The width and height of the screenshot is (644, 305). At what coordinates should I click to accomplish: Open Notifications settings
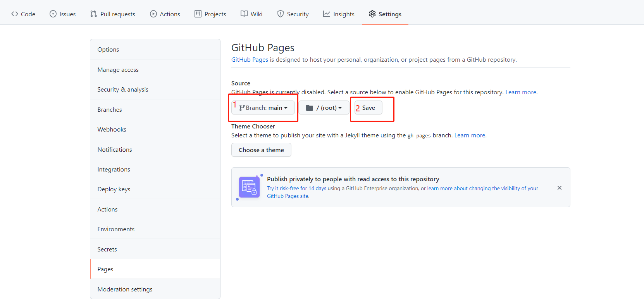click(155, 149)
